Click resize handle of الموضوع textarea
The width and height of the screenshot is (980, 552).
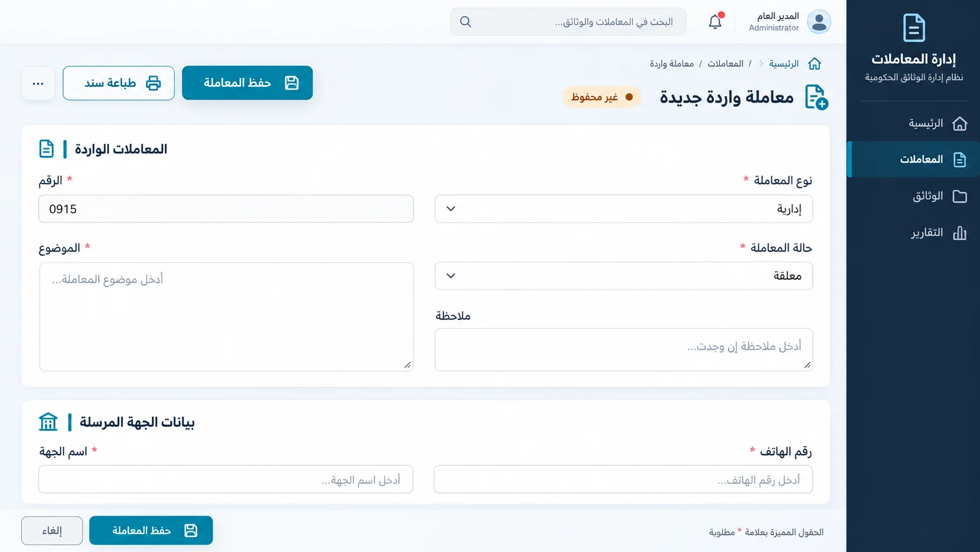[x=407, y=365]
